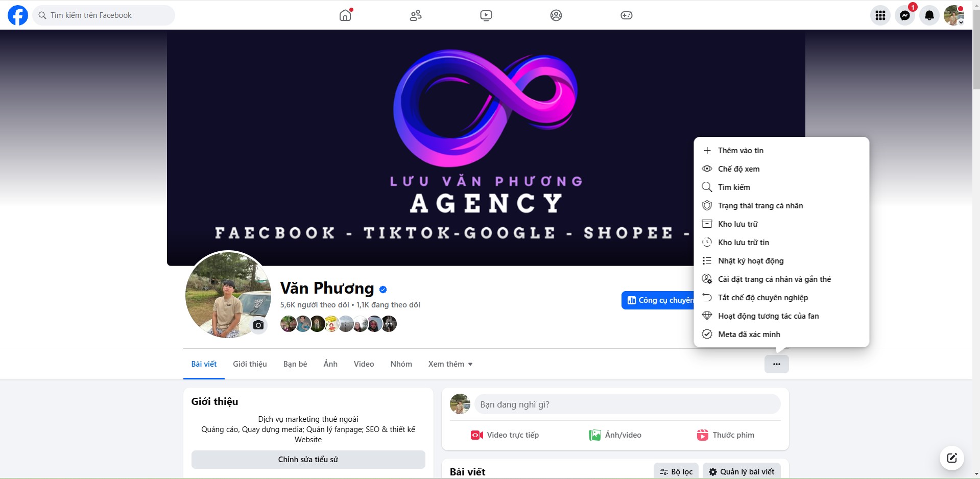This screenshot has width=980, height=479.
Task: Open account menu from profile avatar arrow
Action: [x=961, y=22]
